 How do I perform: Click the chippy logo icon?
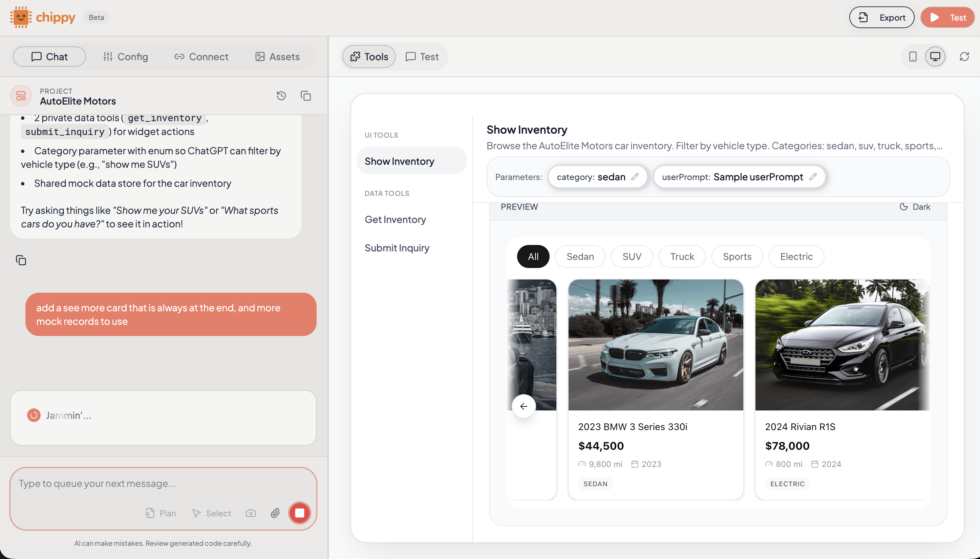[21, 17]
